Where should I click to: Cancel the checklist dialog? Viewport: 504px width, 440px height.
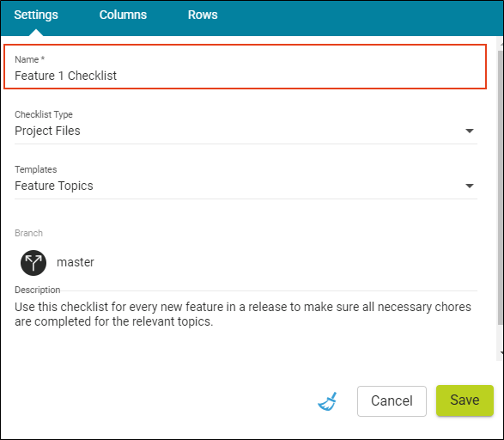pyautogui.click(x=392, y=401)
